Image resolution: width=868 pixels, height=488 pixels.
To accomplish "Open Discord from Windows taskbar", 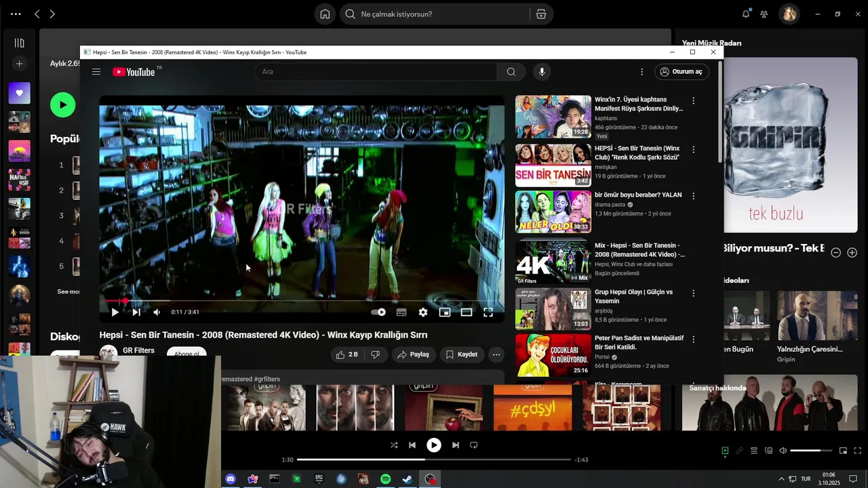I will (x=231, y=479).
